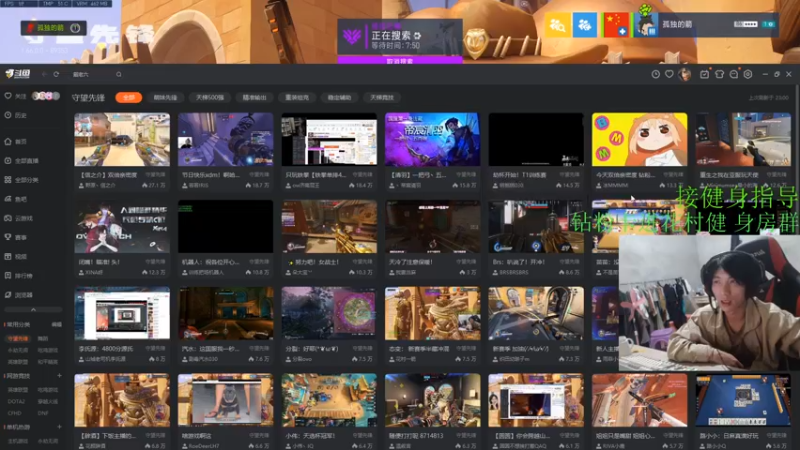Go back with the left arrow

(x=44, y=74)
